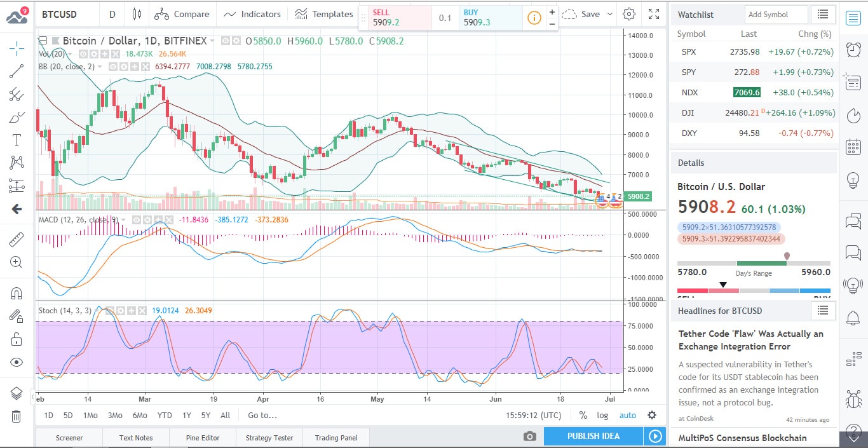The height and width of the screenshot is (448, 868).
Task: Toggle MACD indicator visibility eye
Action: (137, 220)
